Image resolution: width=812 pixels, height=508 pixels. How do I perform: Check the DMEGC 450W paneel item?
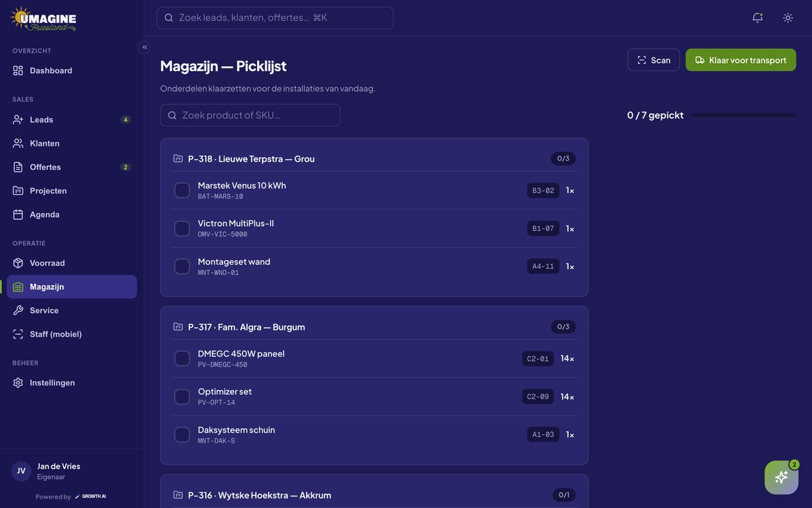182,358
